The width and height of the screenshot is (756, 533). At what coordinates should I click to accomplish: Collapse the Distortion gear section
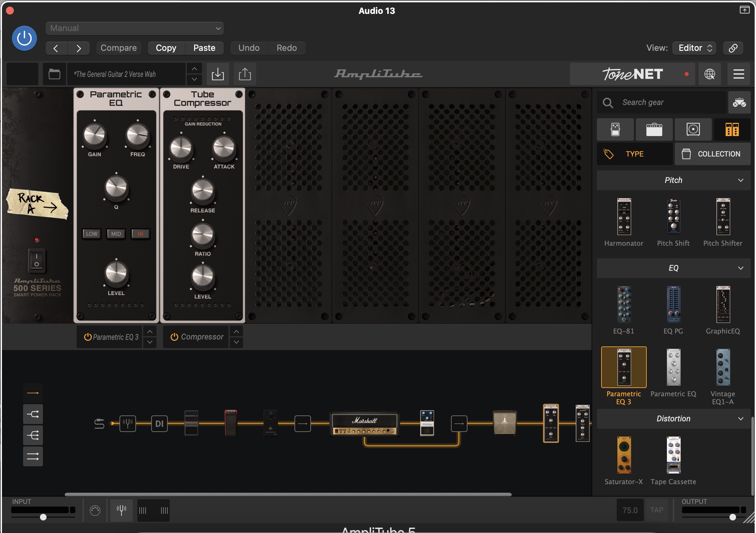coord(741,419)
